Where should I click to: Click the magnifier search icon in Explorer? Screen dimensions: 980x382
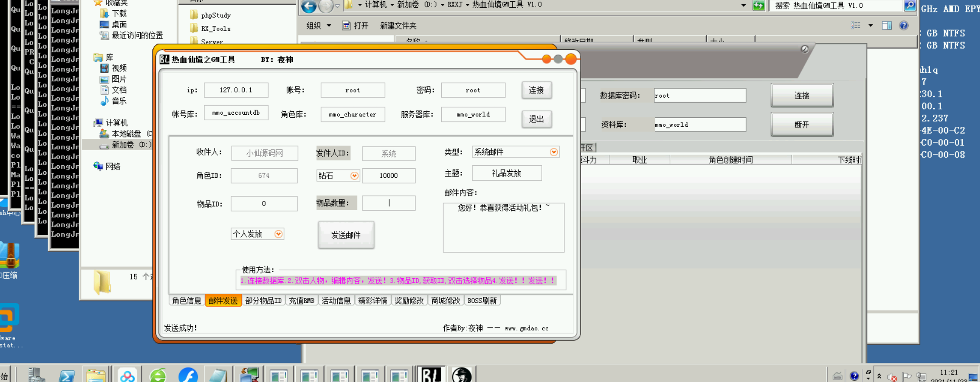pos(910,6)
